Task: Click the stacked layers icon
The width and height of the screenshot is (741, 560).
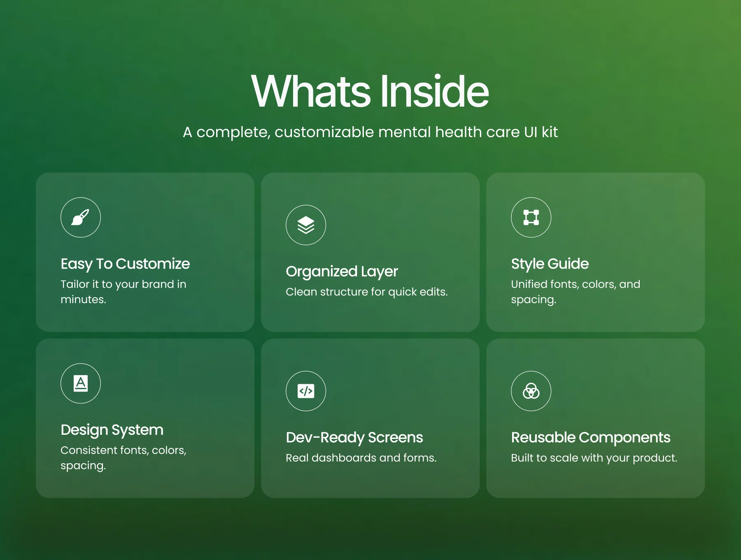Action: point(306,225)
